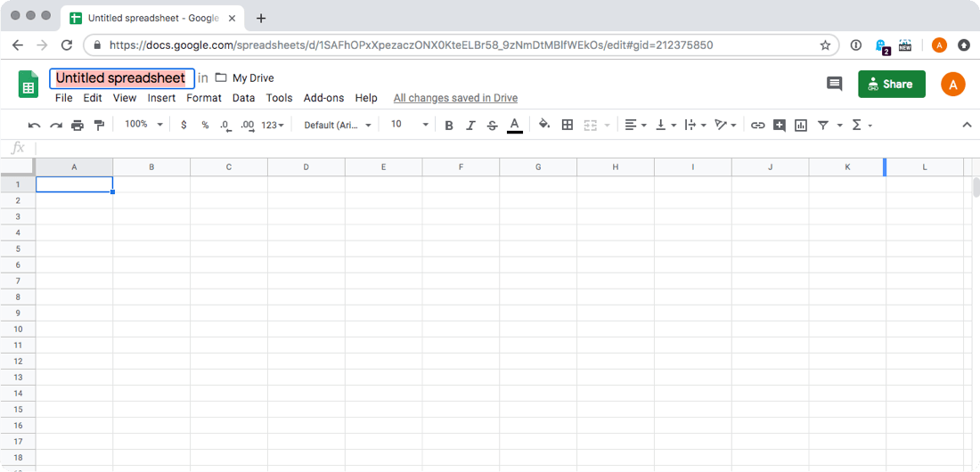Format as currency with dollar icon
Viewport: 980px width, 472px height.
point(184,125)
